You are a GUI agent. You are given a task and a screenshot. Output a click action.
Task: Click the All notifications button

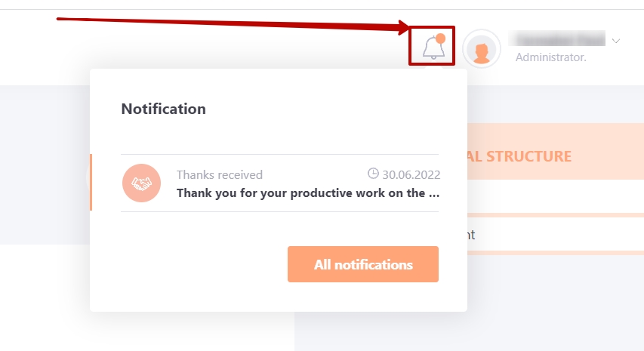[363, 264]
